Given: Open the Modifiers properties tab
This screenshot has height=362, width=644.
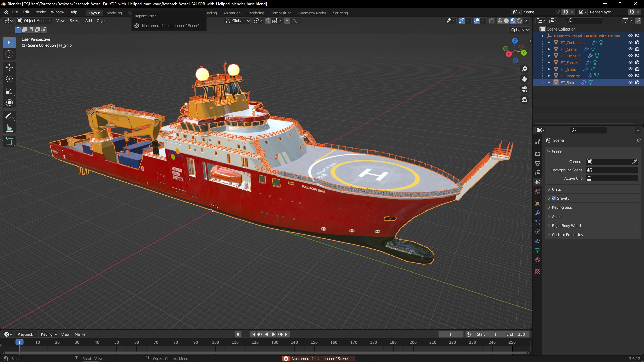Looking at the screenshot, I should pos(538,213).
